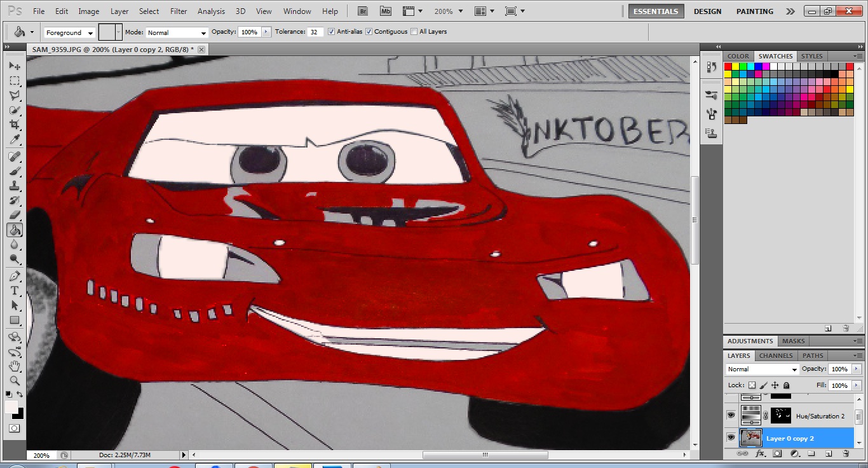This screenshot has width=868, height=468.
Task: Open the Filter menu
Action: click(x=179, y=11)
